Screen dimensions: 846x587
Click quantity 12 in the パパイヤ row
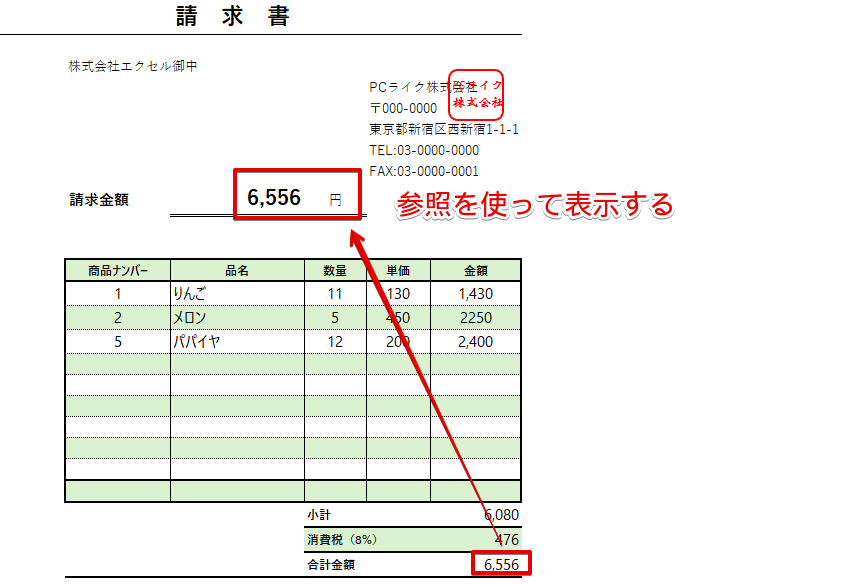(335, 342)
